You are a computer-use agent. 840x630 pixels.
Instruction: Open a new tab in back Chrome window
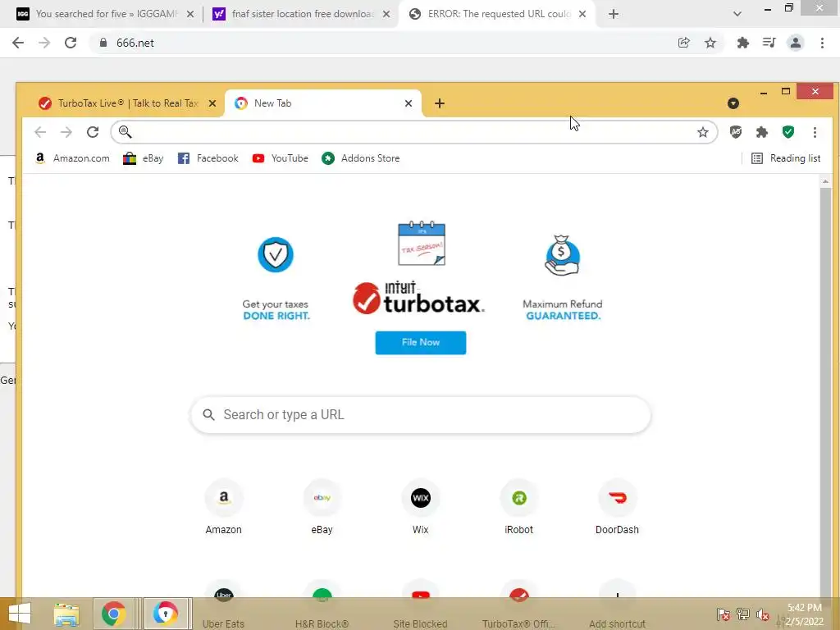point(614,14)
